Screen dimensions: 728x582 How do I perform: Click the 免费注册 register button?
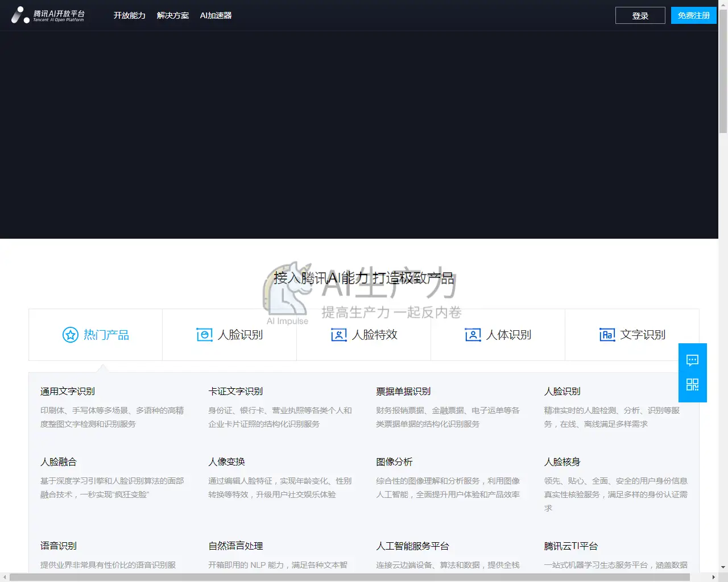pyautogui.click(x=694, y=15)
